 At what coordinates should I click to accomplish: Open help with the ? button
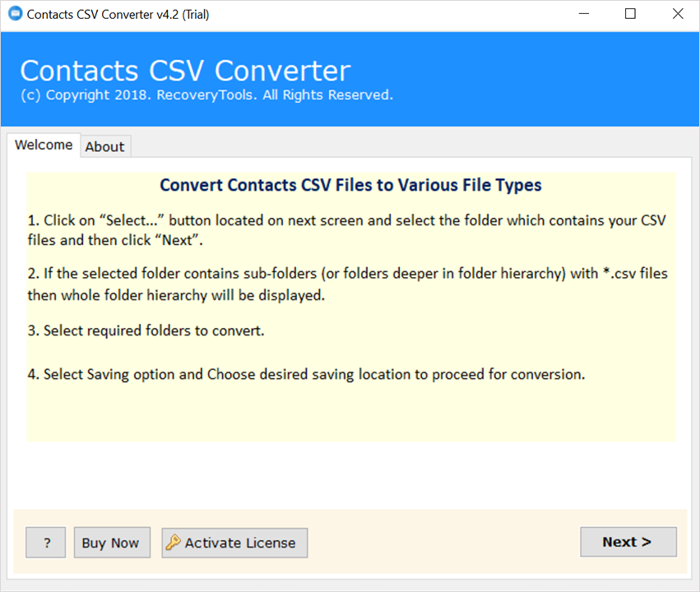pos(45,543)
